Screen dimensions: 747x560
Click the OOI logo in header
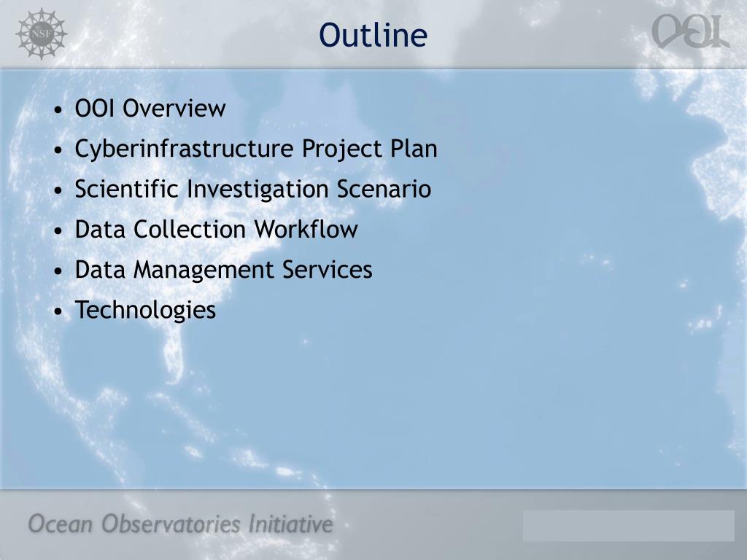point(690,31)
